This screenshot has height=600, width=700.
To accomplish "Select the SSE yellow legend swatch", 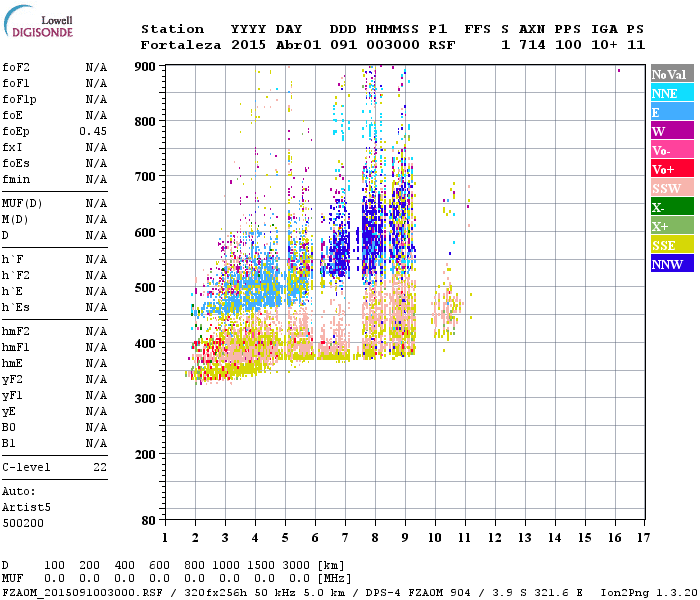I will pyautogui.click(x=672, y=245).
